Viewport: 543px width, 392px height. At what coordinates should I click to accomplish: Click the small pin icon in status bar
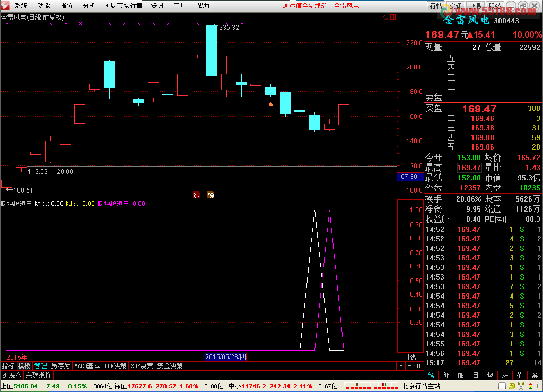tap(538, 386)
